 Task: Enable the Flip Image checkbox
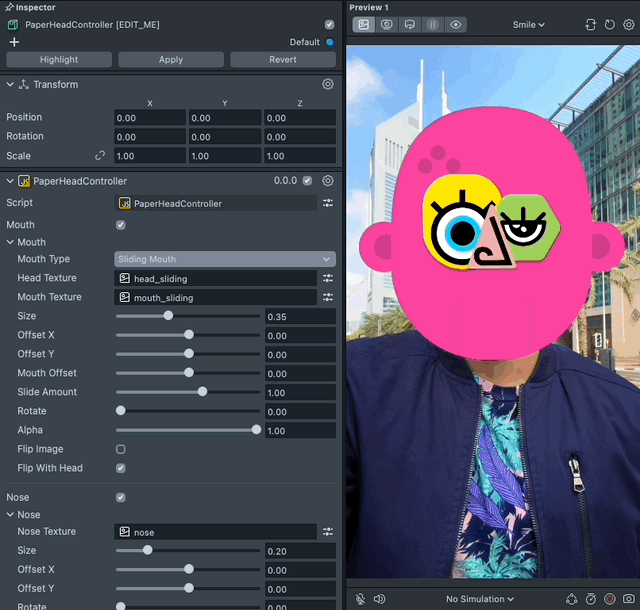point(121,449)
